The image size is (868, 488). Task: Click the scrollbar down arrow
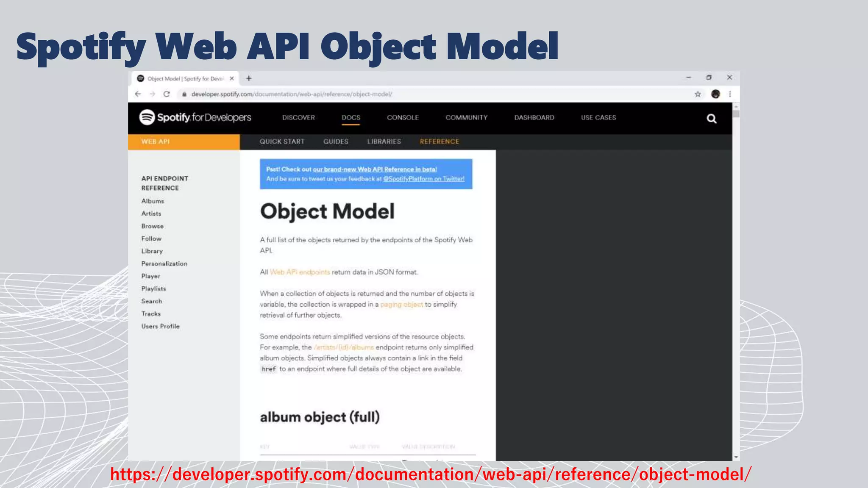coord(736,457)
